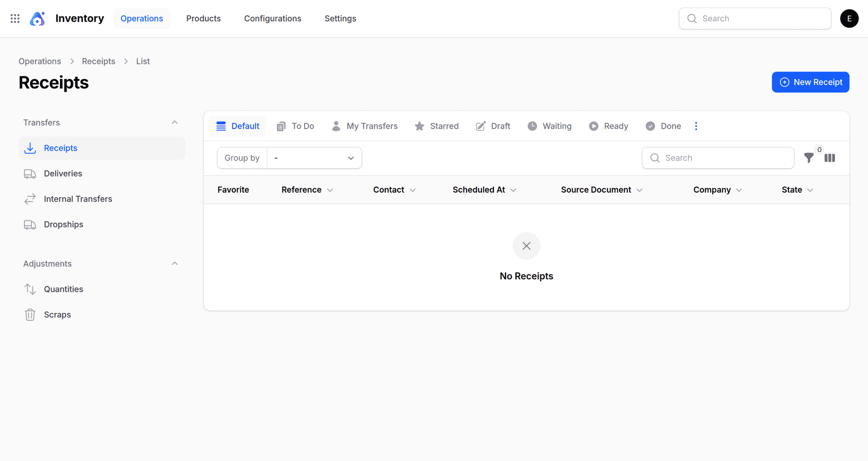Sort by Reference column chevron
This screenshot has height=461, width=868.
coord(330,190)
